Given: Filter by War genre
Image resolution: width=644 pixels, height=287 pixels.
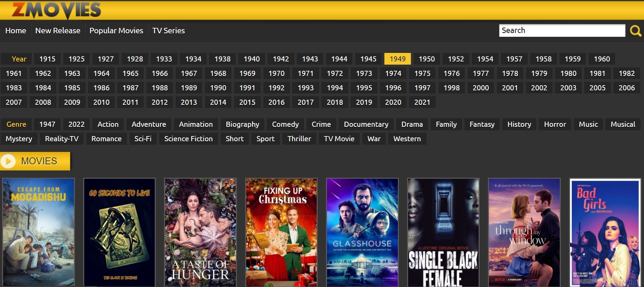Looking at the screenshot, I should pyautogui.click(x=374, y=139).
